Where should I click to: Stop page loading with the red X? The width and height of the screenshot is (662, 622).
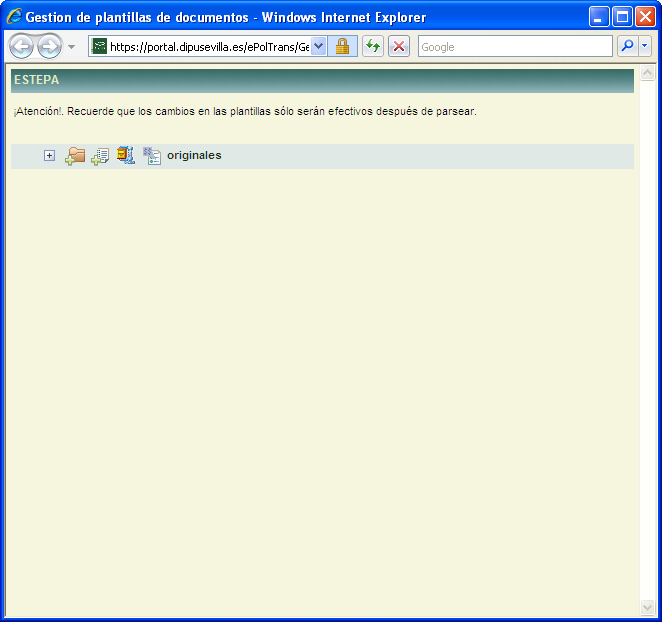click(399, 47)
